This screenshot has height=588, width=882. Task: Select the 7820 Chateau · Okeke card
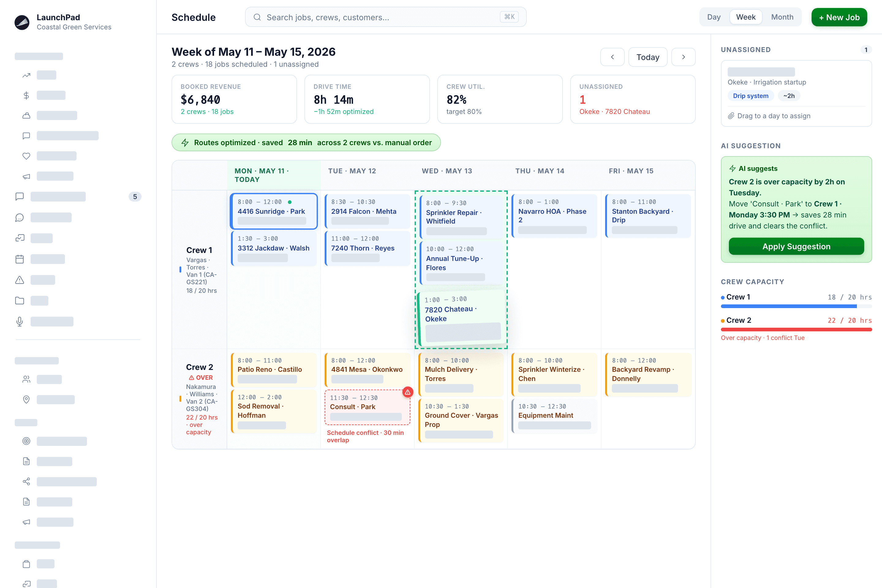click(462, 318)
